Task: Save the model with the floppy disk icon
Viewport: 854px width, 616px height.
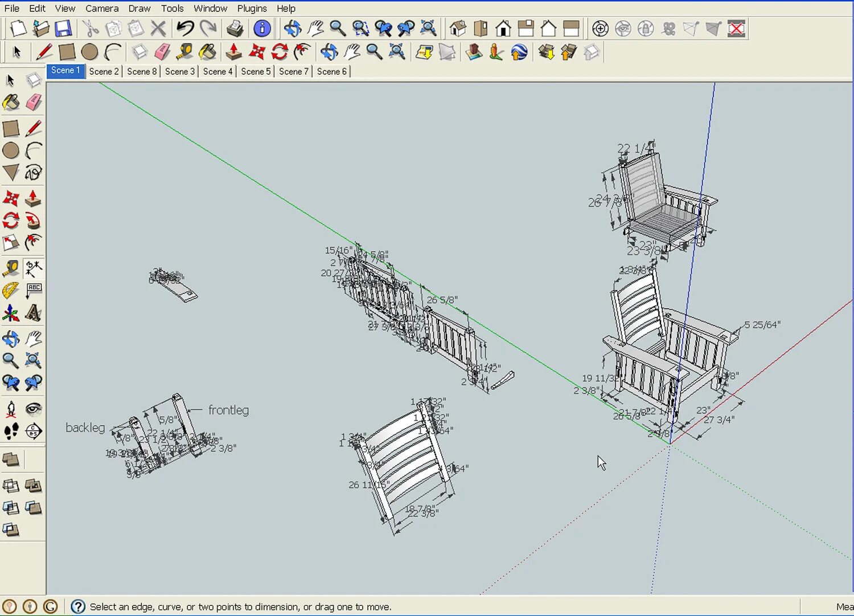Action: 63,28
